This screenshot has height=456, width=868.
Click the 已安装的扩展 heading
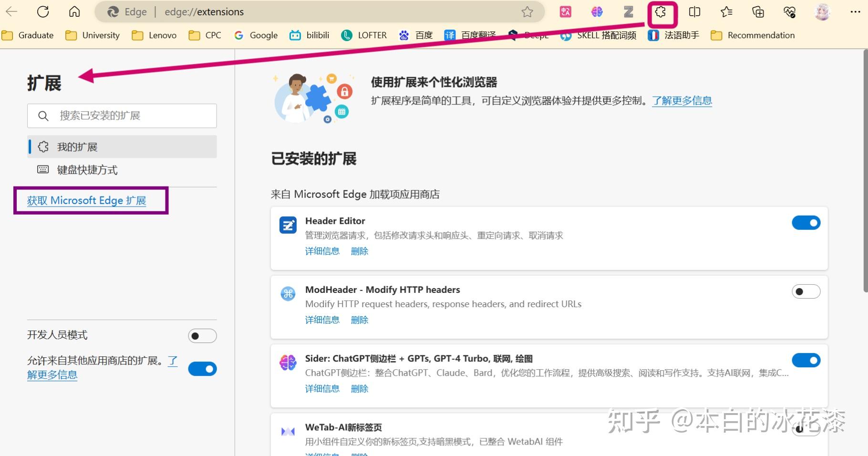coord(314,159)
